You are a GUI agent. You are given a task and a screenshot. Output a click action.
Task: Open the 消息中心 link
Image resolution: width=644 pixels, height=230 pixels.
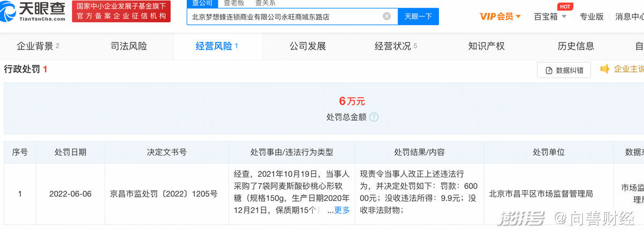(629, 17)
